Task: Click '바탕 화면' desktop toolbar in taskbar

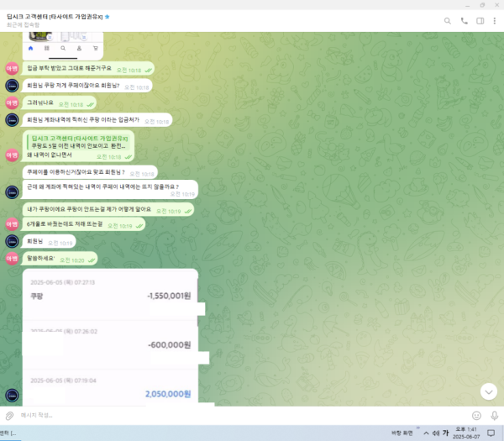Action: tap(402, 433)
